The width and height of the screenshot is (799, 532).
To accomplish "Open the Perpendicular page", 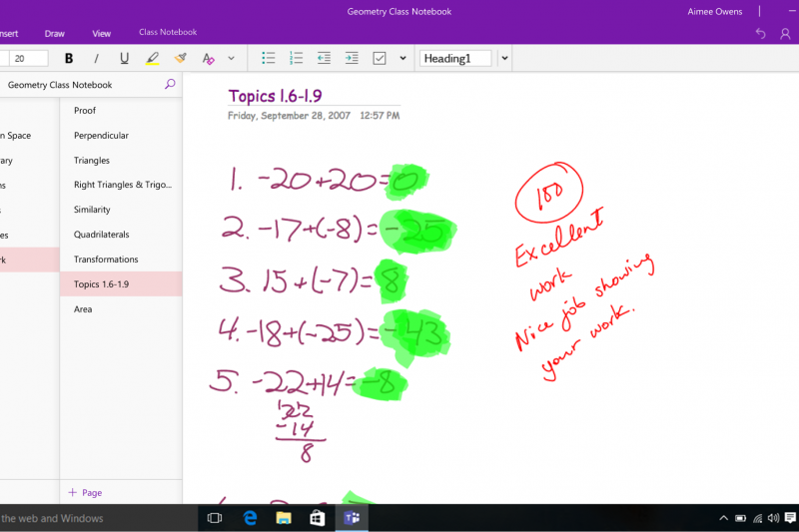I will pos(121,136).
